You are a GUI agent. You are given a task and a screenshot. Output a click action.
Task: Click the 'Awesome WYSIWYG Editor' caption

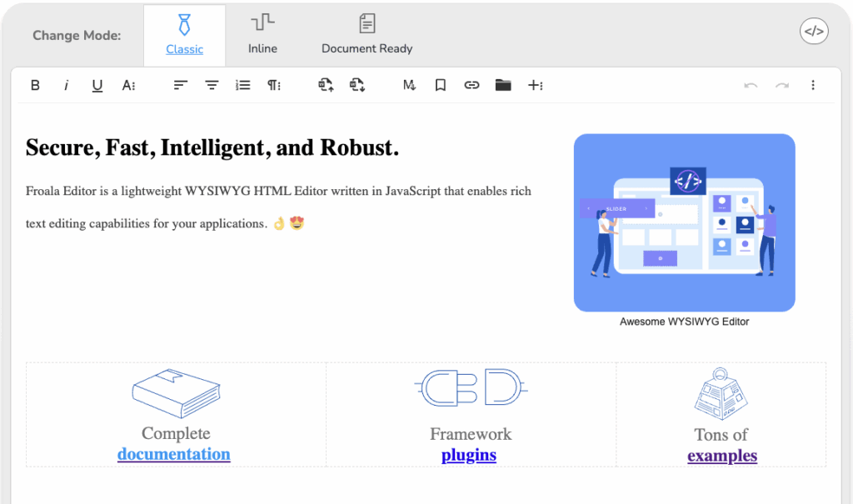point(685,322)
